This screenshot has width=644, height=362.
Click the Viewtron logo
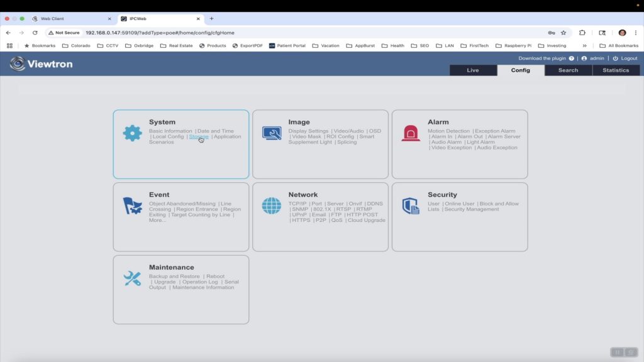point(41,63)
